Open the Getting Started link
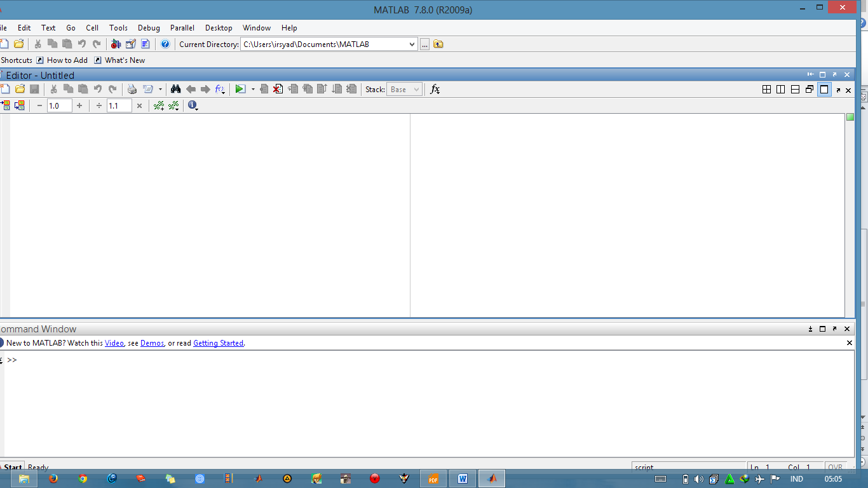This screenshot has height=488, width=868. coord(219,343)
